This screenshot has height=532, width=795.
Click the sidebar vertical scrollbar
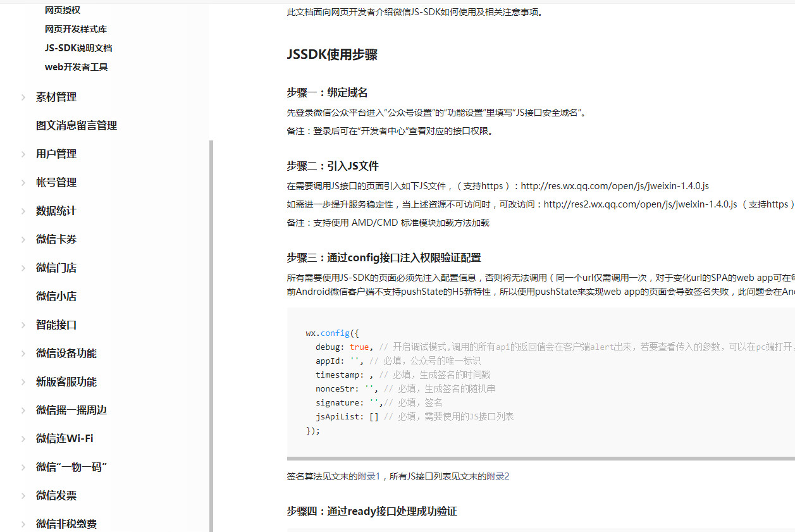coord(211,336)
